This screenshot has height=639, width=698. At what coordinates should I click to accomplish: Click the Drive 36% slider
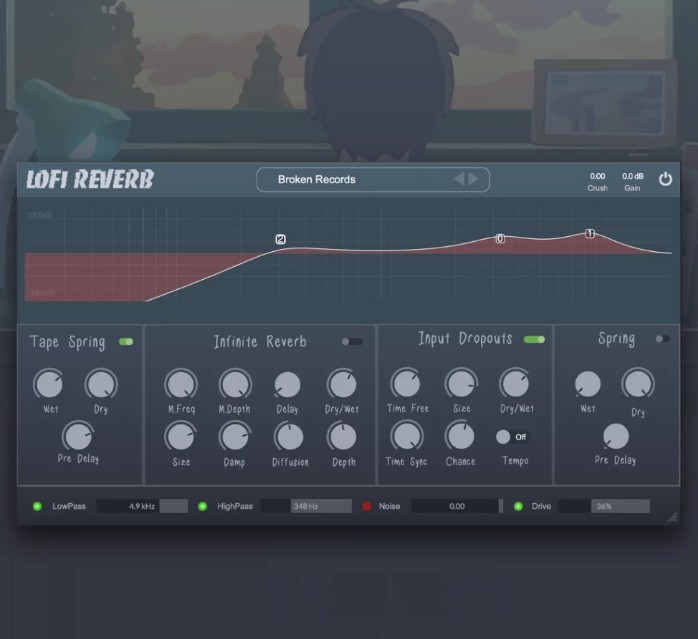(604, 506)
